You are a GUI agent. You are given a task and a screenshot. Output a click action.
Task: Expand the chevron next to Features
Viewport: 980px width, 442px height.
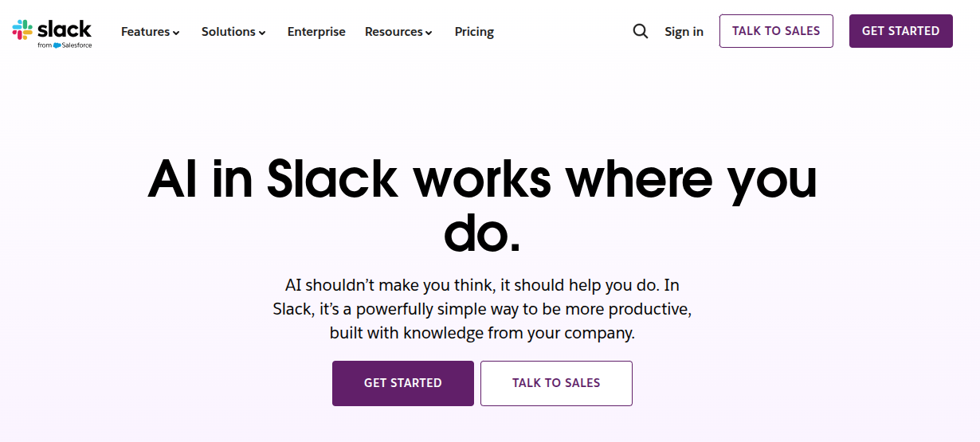click(176, 33)
